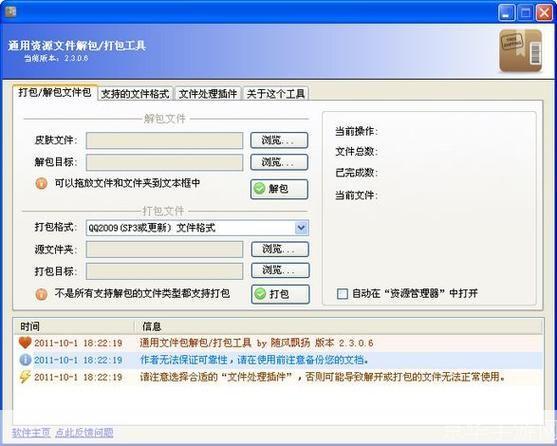The image size is (557, 446).
Task: Go to the 关于这个工具 tab
Action: [x=276, y=94]
